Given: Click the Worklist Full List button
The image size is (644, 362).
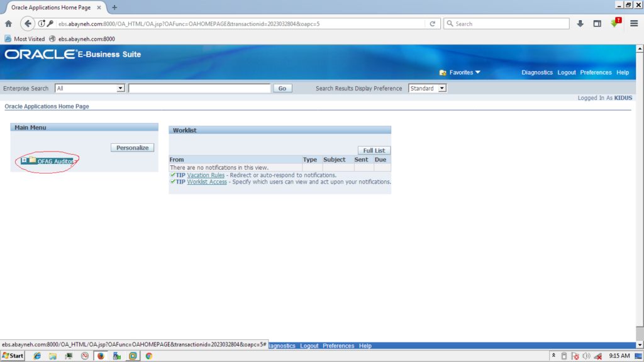Looking at the screenshot, I should pos(374,151).
